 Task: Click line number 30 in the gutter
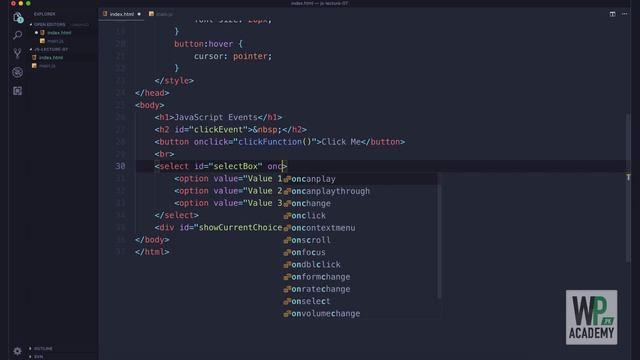click(x=120, y=166)
